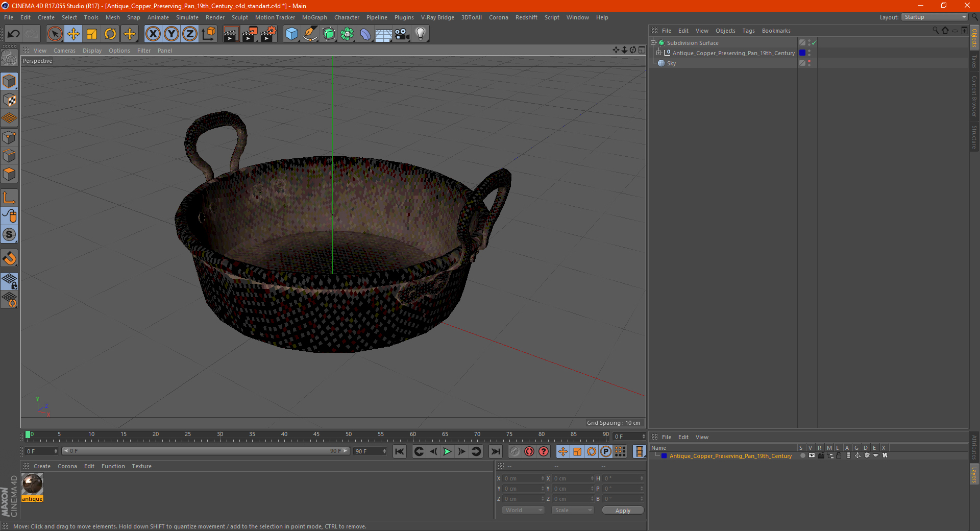Enable Edges mode in left palette
This screenshot has height=531, width=980.
pyautogui.click(x=10, y=156)
